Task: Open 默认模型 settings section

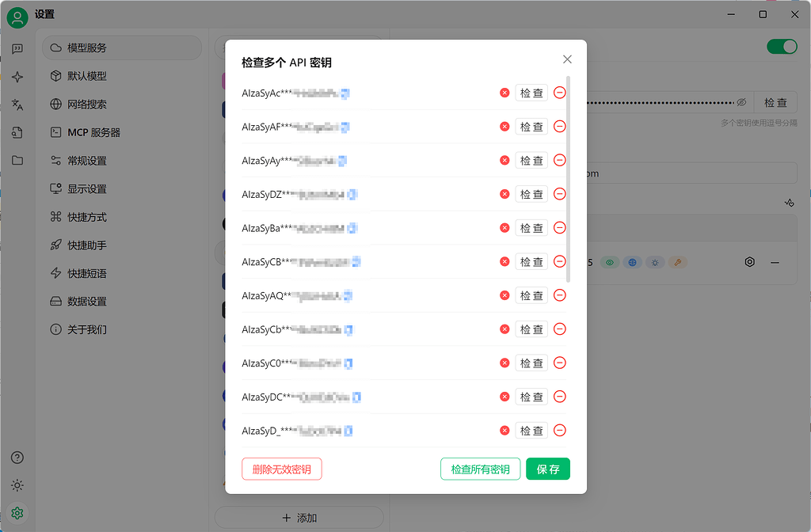Action: (x=122, y=76)
